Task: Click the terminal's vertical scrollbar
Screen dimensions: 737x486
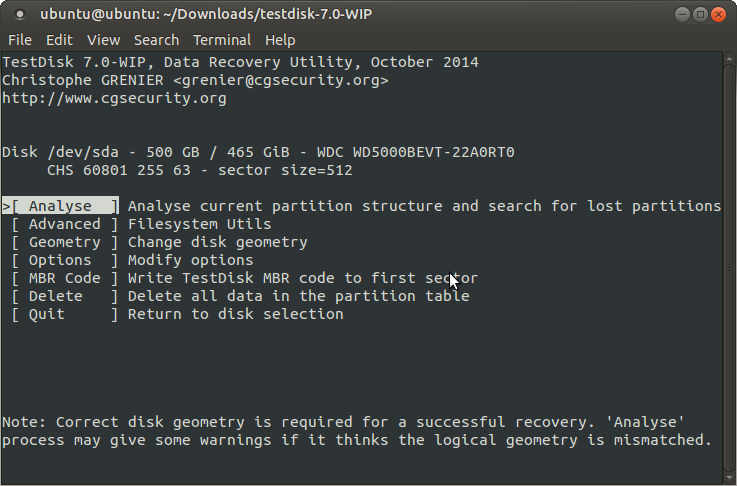Action: (x=727, y=250)
